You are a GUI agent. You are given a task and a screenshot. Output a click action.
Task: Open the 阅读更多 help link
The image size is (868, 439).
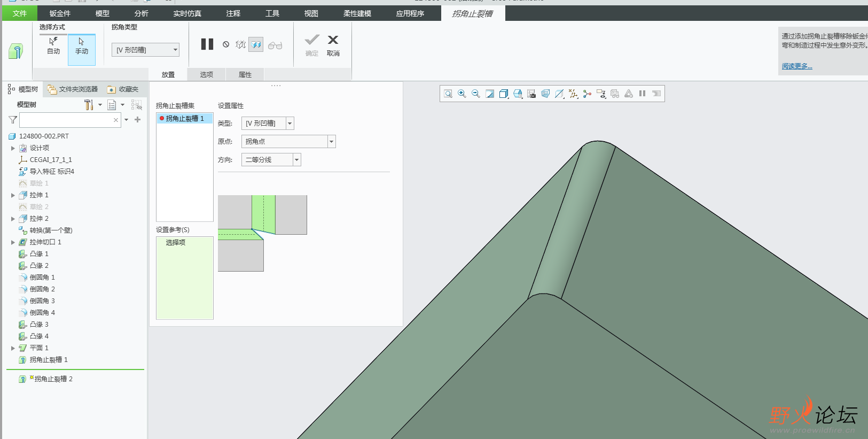[x=797, y=66]
